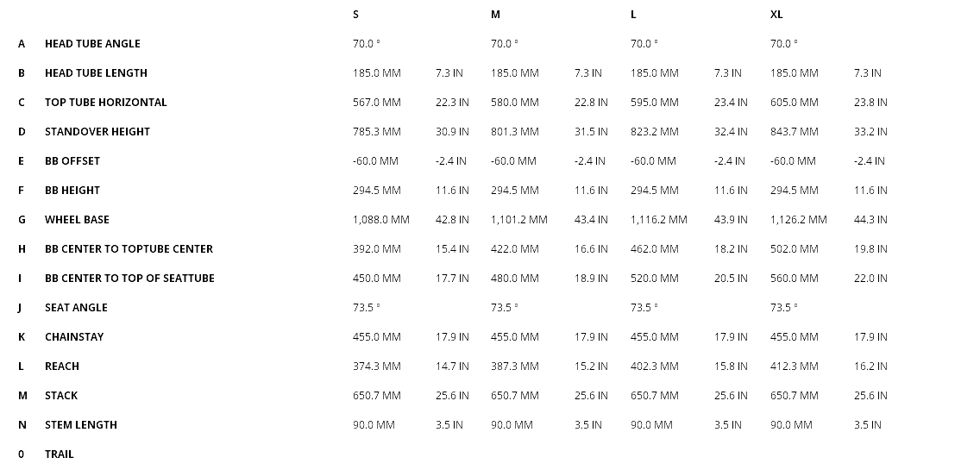Click the S size column header
Screen dimensions: 980x470
(356, 15)
